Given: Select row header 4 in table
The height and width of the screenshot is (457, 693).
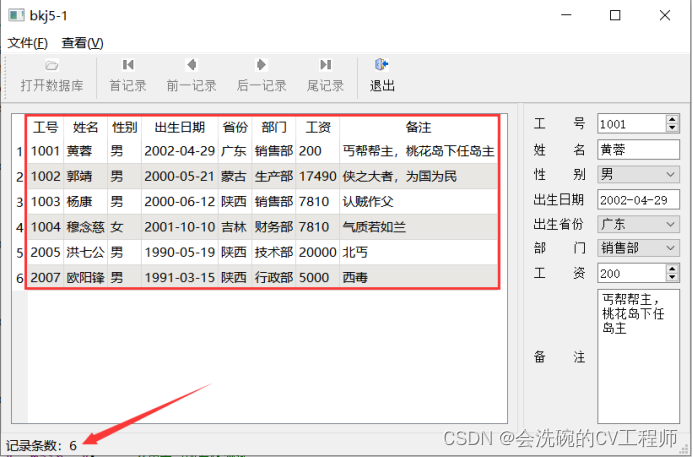Looking at the screenshot, I should tap(19, 227).
